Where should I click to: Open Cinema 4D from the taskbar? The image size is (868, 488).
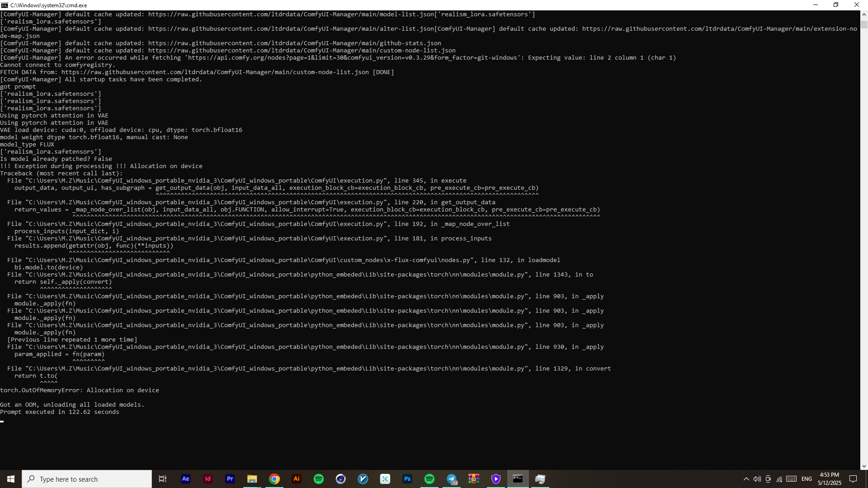coord(341,479)
